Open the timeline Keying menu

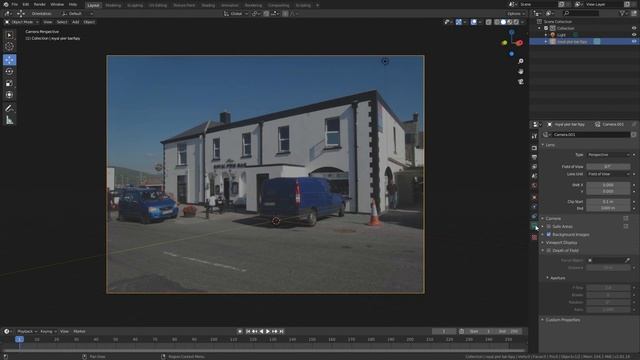point(48,331)
